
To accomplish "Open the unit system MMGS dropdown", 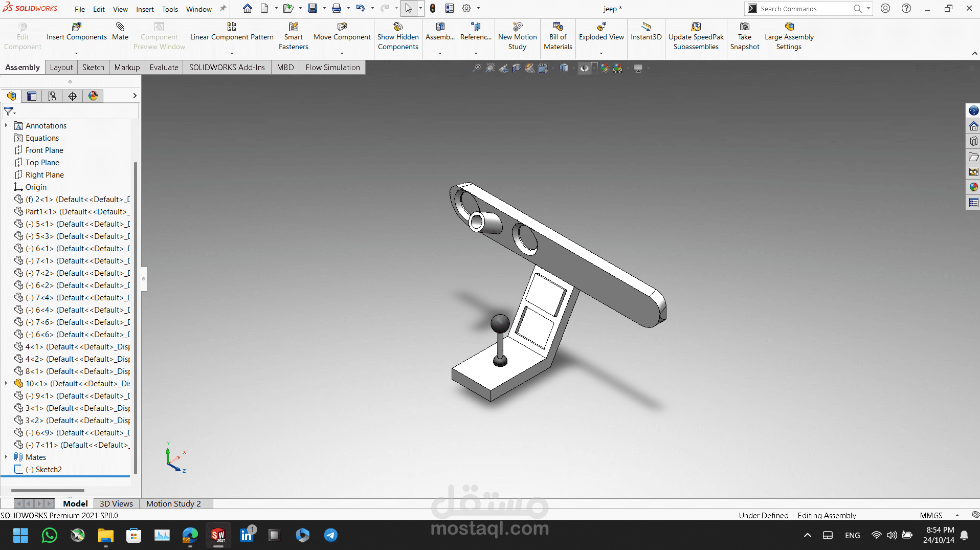I will (x=957, y=515).
